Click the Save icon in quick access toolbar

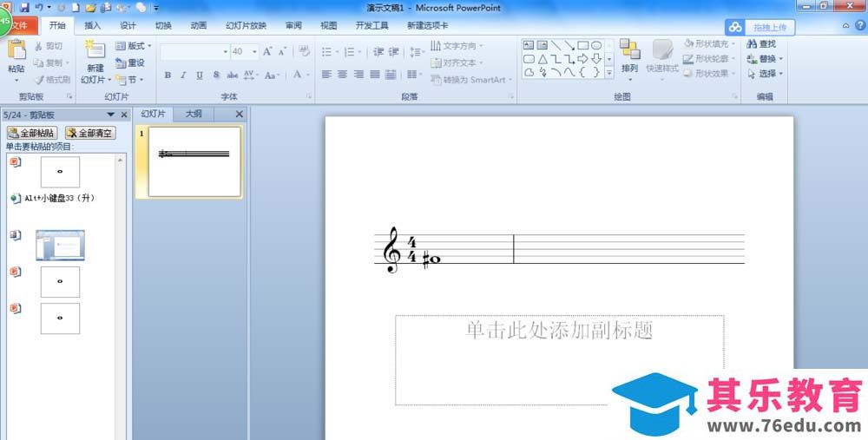(x=24, y=8)
